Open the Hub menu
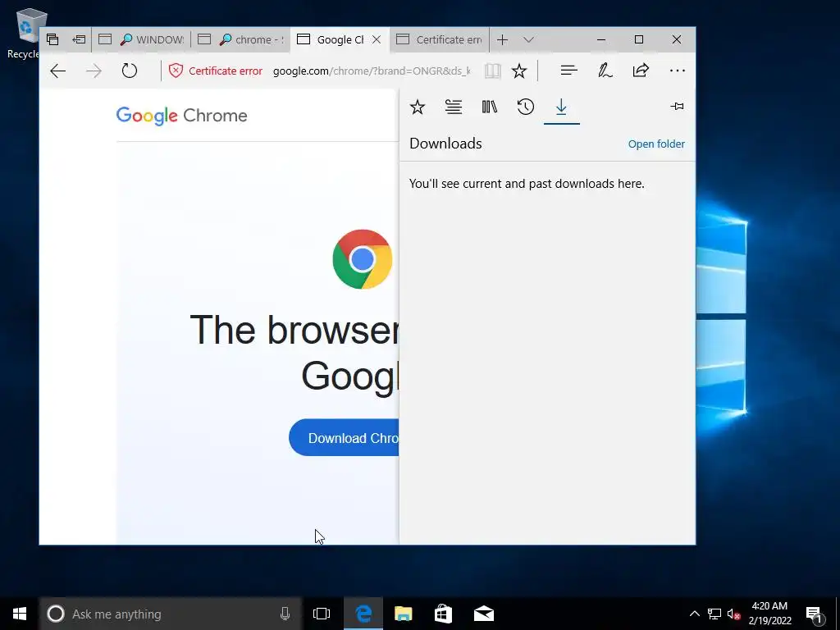Image resolution: width=840 pixels, height=630 pixels. pos(569,71)
